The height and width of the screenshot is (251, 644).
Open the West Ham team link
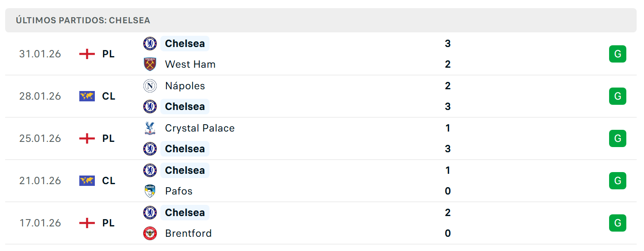(190, 64)
